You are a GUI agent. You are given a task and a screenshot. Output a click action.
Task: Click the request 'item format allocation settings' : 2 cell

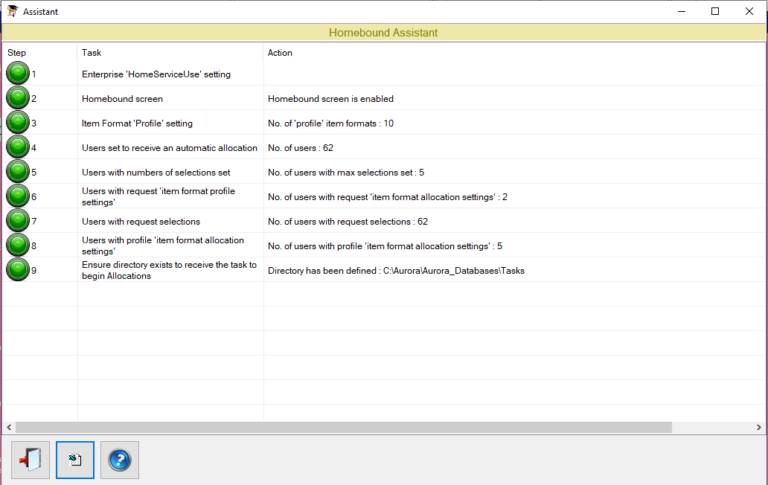coord(387,197)
